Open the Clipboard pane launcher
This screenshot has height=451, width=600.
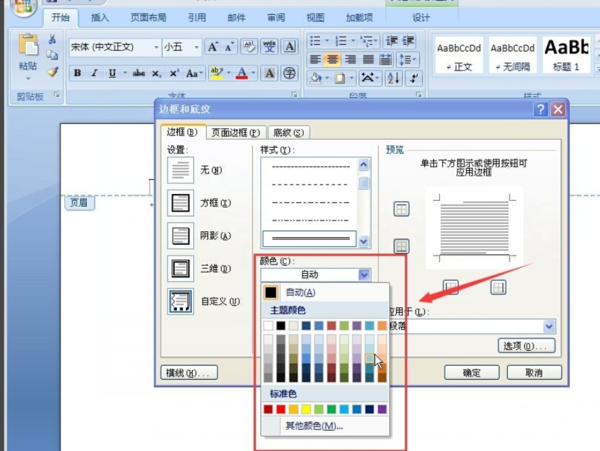pyautogui.click(x=57, y=95)
